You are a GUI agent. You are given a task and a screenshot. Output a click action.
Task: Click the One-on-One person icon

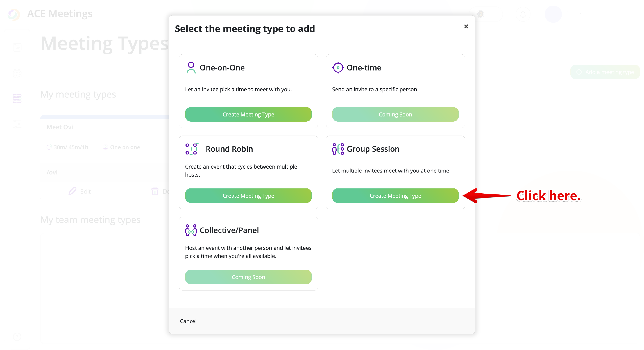191,67
